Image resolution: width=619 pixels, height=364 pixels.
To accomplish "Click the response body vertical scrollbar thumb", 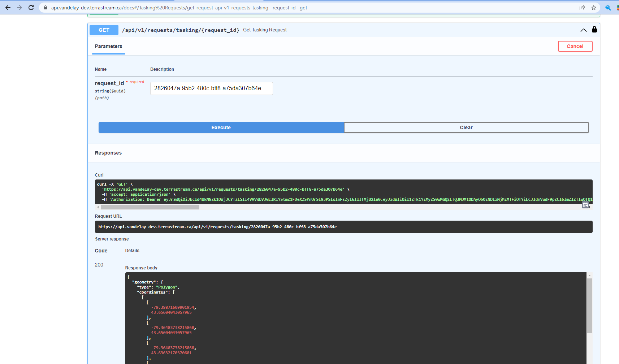I will (x=589, y=306).
